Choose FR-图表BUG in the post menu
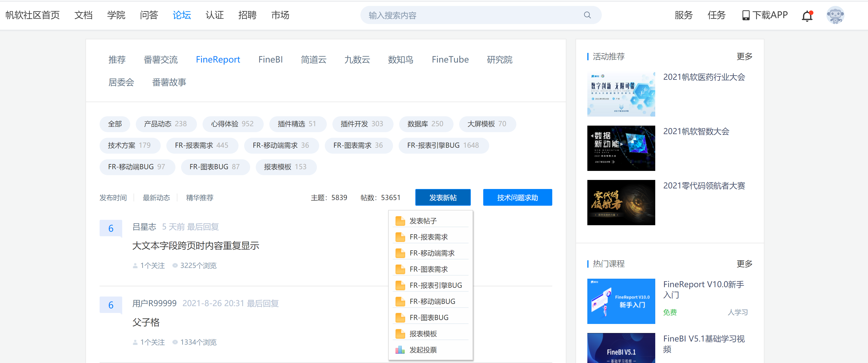Viewport: 868px width, 363px height. 429,317
